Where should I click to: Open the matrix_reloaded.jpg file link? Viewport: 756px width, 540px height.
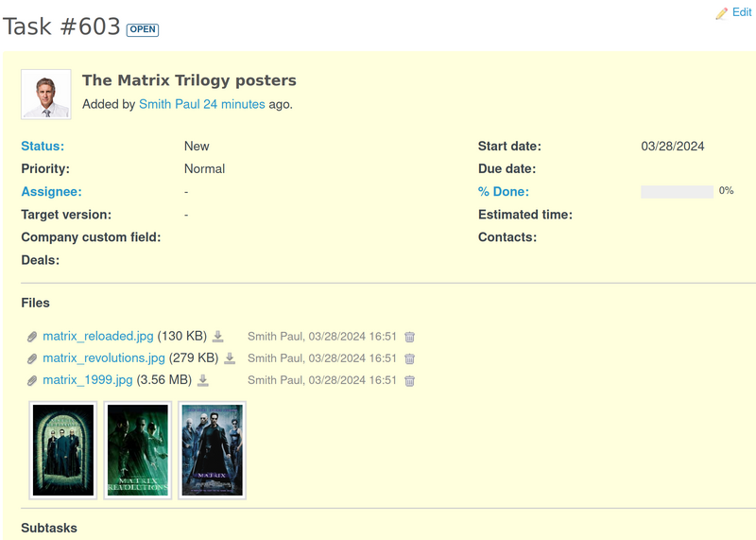97,336
